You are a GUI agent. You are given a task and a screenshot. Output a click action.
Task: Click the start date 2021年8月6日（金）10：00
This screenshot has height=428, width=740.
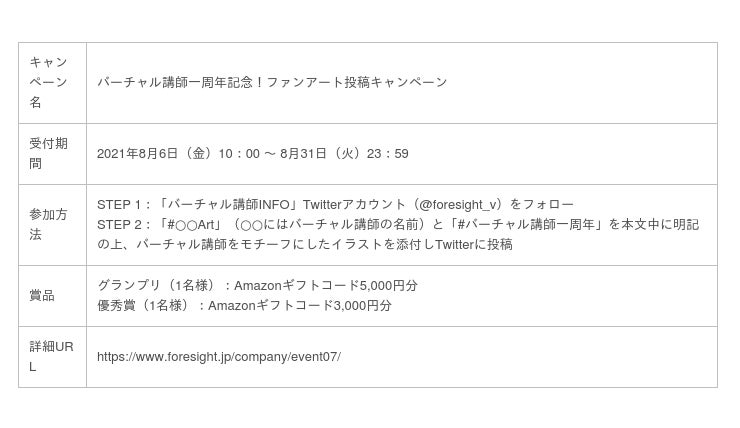(x=178, y=154)
